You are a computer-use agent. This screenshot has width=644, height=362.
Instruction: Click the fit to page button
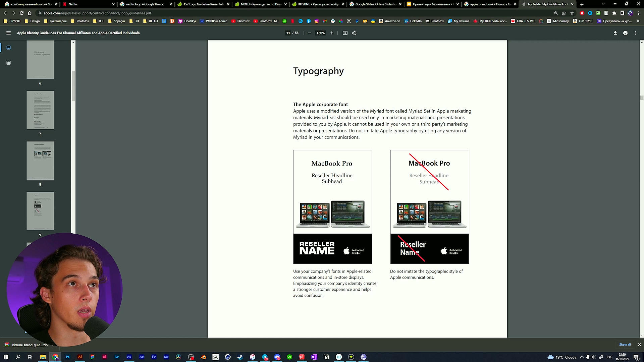pyautogui.click(x=345, y=33)
